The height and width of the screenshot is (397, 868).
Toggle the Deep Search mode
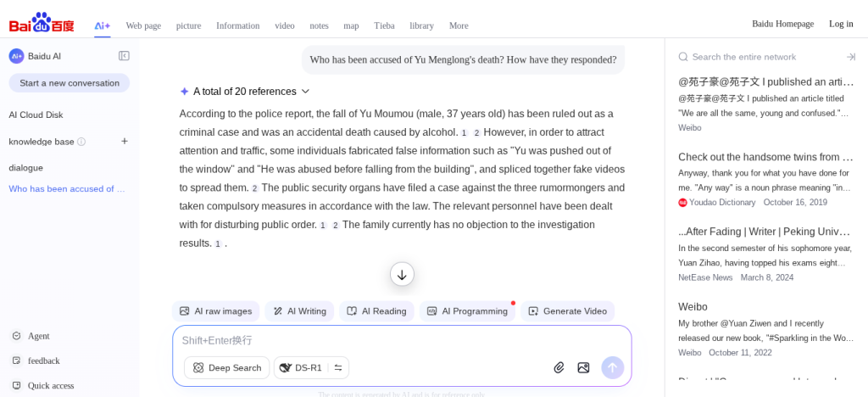(x=226, y=367)
